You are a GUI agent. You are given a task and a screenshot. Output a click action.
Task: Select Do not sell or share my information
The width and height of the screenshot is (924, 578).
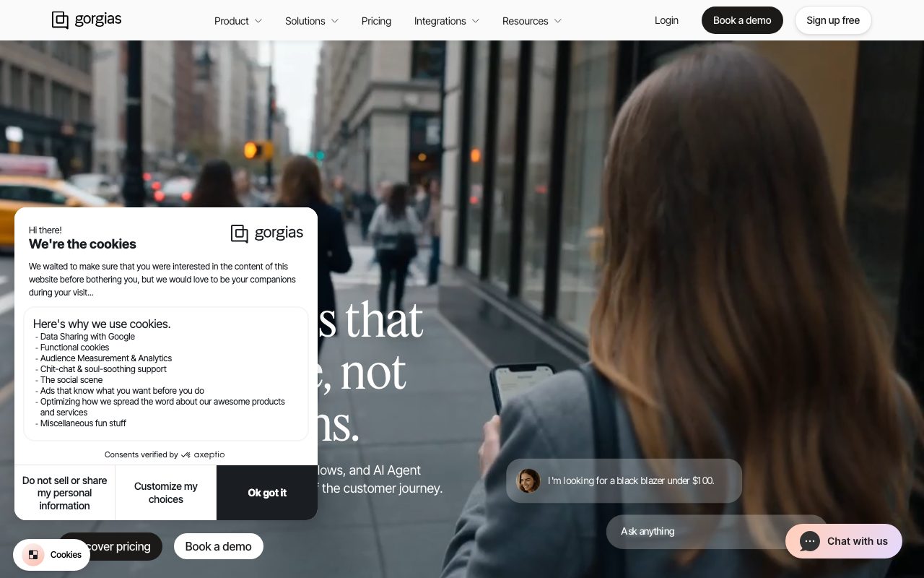pos(65,493)
